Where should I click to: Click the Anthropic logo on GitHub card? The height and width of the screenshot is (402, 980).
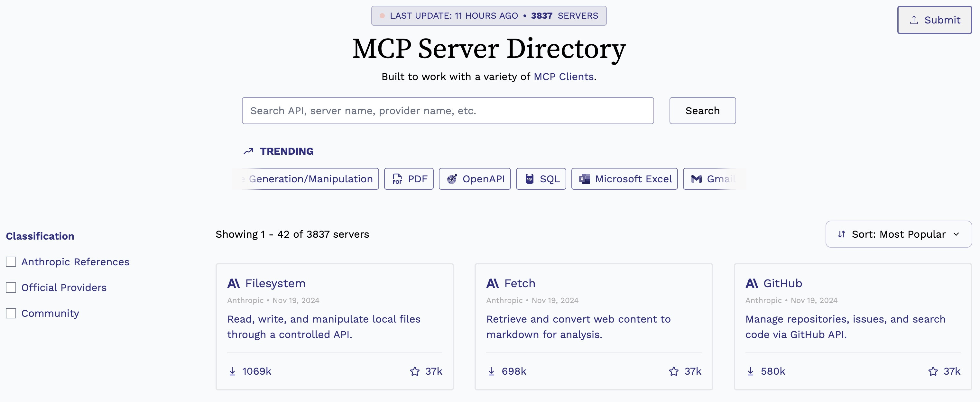click(752, 283)
